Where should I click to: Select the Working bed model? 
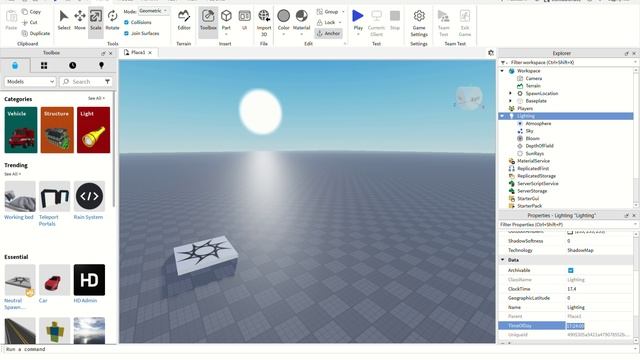tap(20, 200)
